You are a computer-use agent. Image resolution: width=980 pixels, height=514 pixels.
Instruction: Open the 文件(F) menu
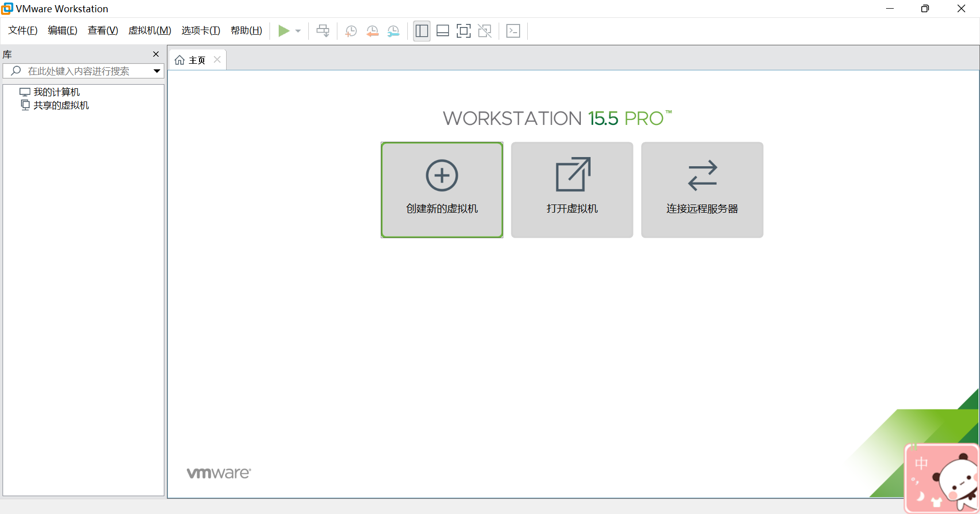(x=22, y=31)
